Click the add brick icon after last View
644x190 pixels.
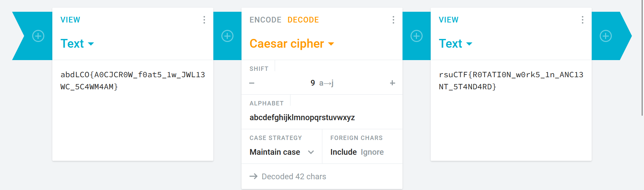pyautogui.click(x=606, y=36)
